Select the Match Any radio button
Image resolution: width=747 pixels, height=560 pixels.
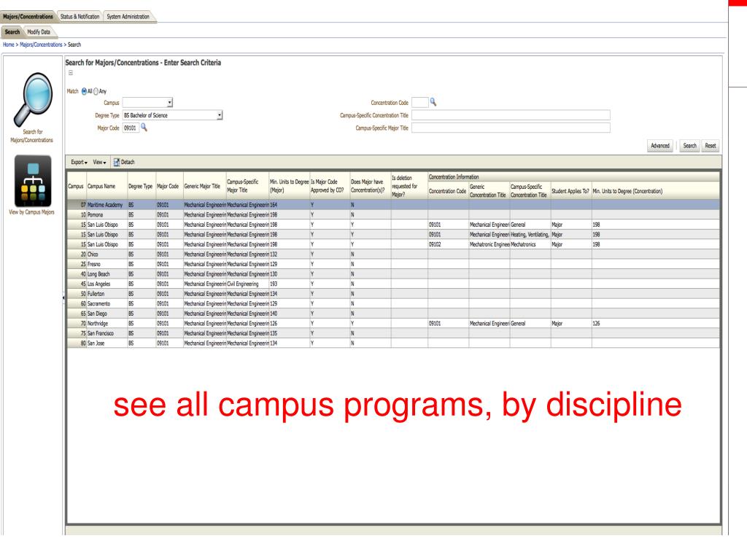pyautogui.click(x=96, y=91)
